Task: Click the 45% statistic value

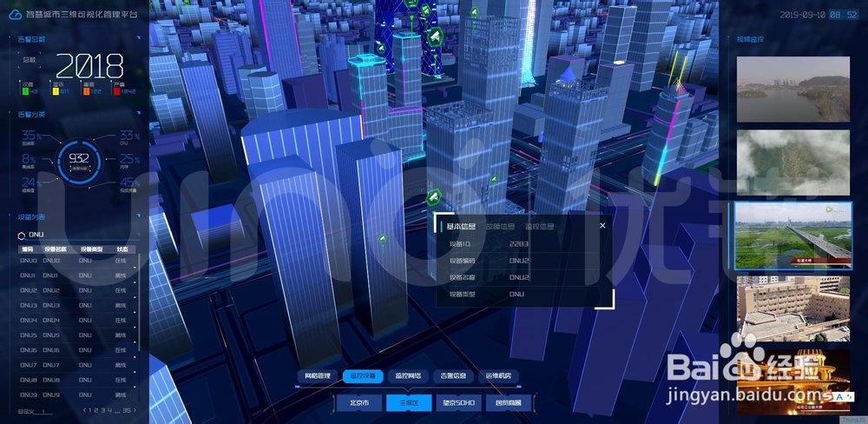Action: (x=129, y=183)
